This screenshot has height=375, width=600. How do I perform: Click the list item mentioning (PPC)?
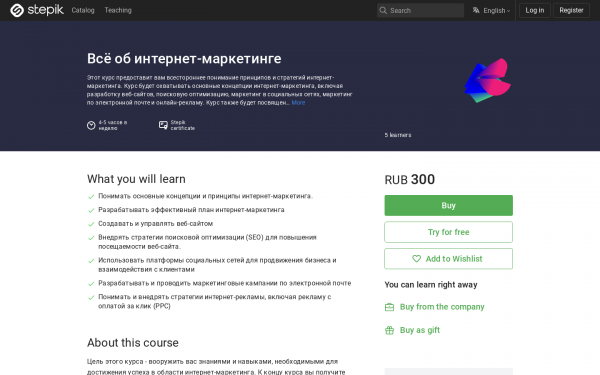point(215,302)
